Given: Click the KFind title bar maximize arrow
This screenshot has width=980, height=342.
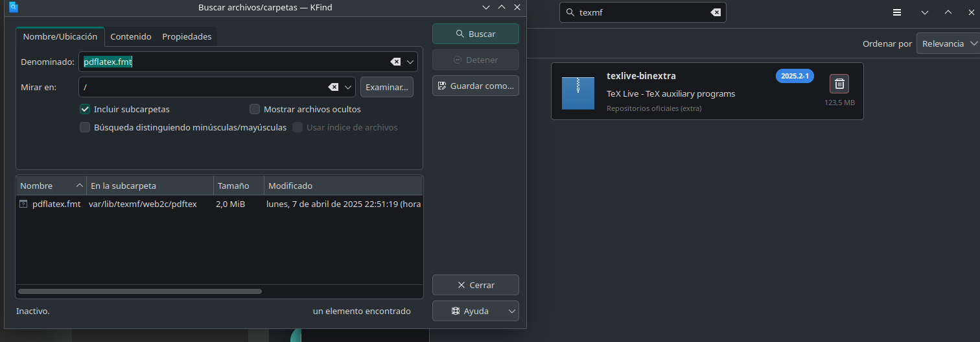Looking at the screenshot, I should (x=502, y=7).
